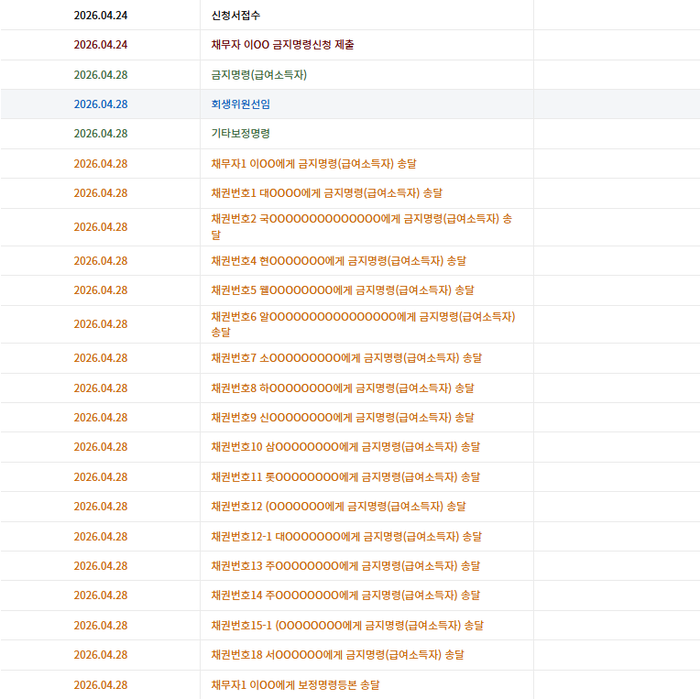The width and height of the screenshot is (700, 699).
Task: Select the '채권번호15-1 (OOO' delivery entry
Action: click(347, 625)
